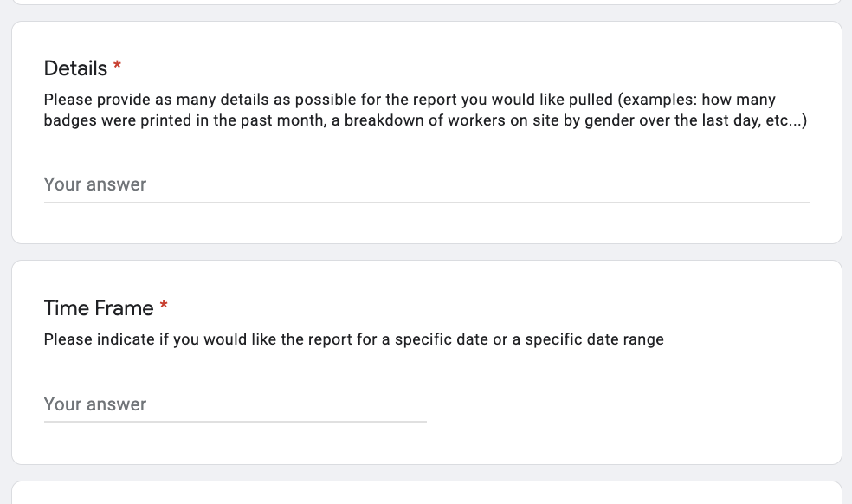Viewport: 852px width, 504px height.
Task: Click the Your answer placeholder under Time Frame
Action: click(x=95, y=404)
